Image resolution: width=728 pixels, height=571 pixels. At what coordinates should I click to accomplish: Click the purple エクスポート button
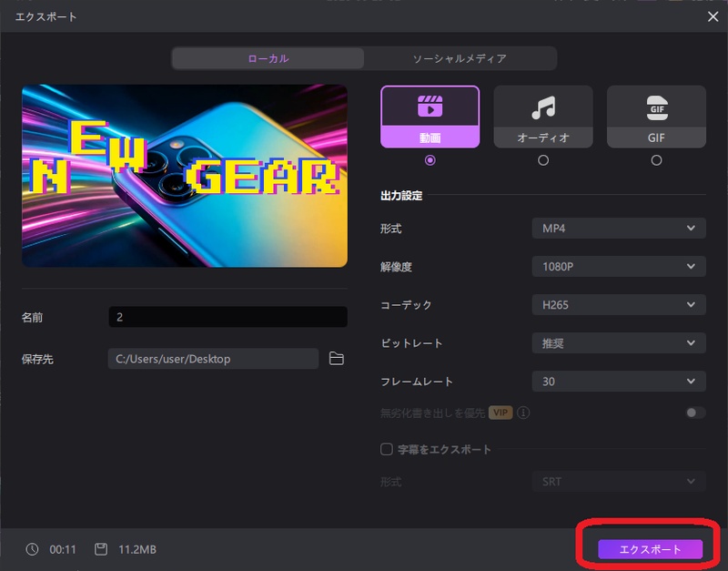[650, 549]
